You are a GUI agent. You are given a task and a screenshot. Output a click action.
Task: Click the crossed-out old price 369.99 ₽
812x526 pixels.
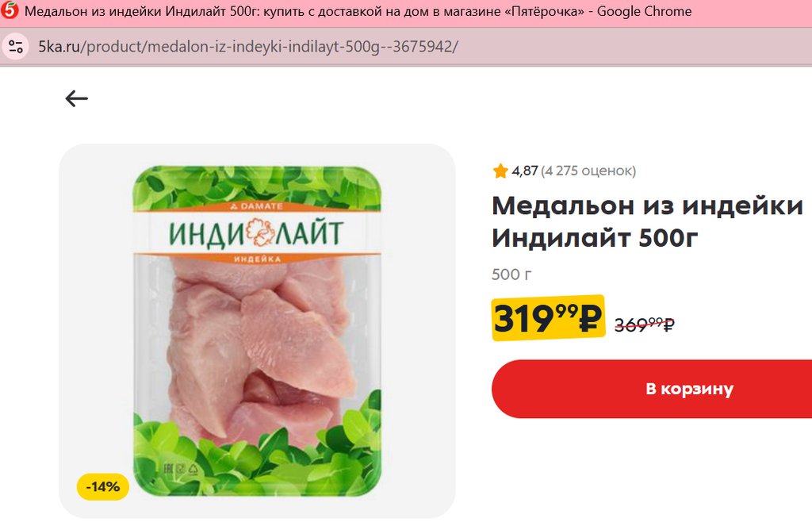(x=645, y=324)
